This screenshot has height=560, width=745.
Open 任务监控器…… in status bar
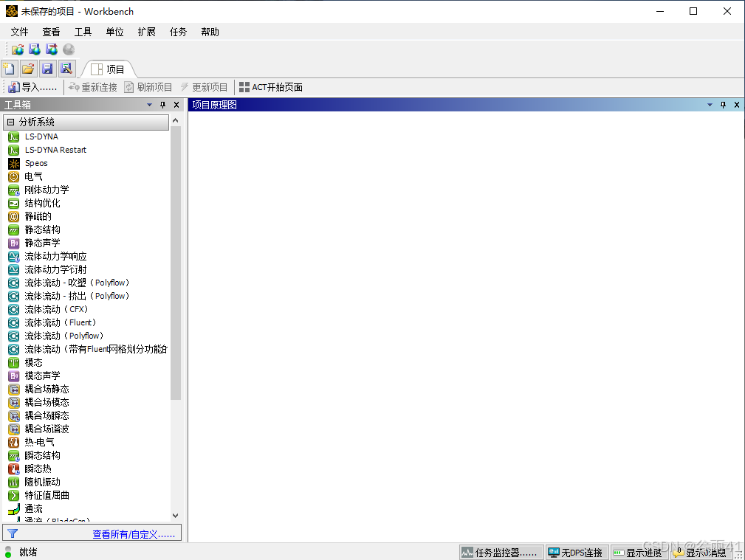(501, 553)
